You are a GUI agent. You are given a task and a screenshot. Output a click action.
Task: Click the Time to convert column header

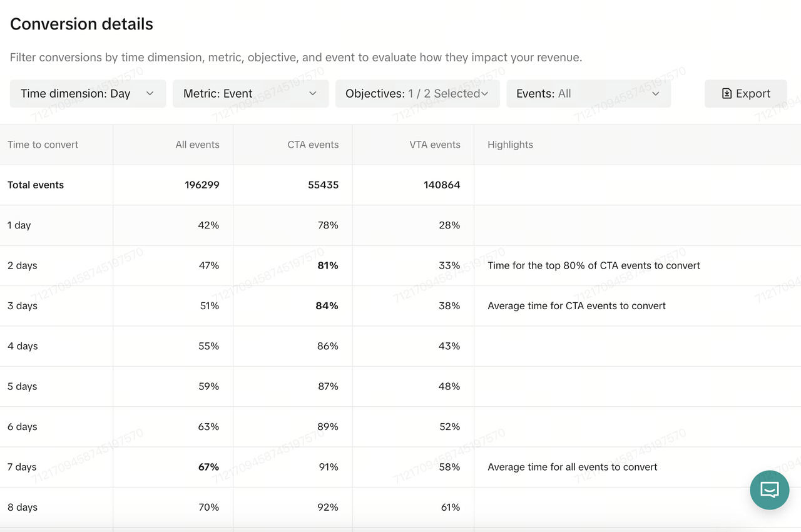point(43,145)
